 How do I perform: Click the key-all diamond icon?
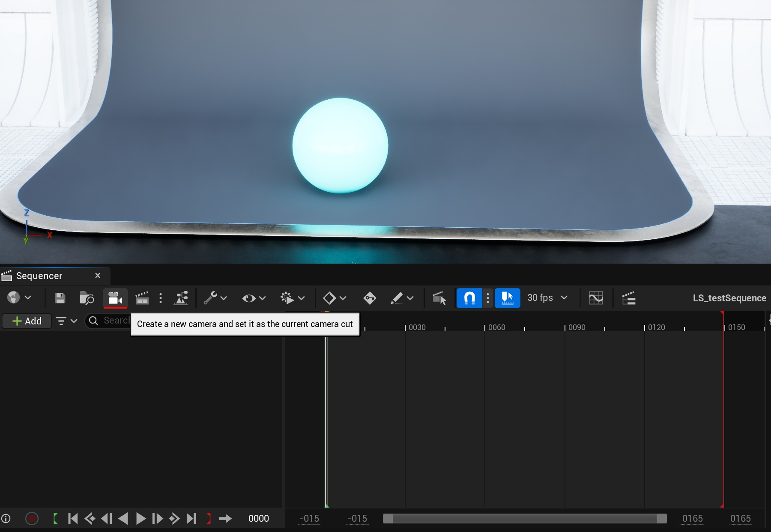click(x=369, y=298)
